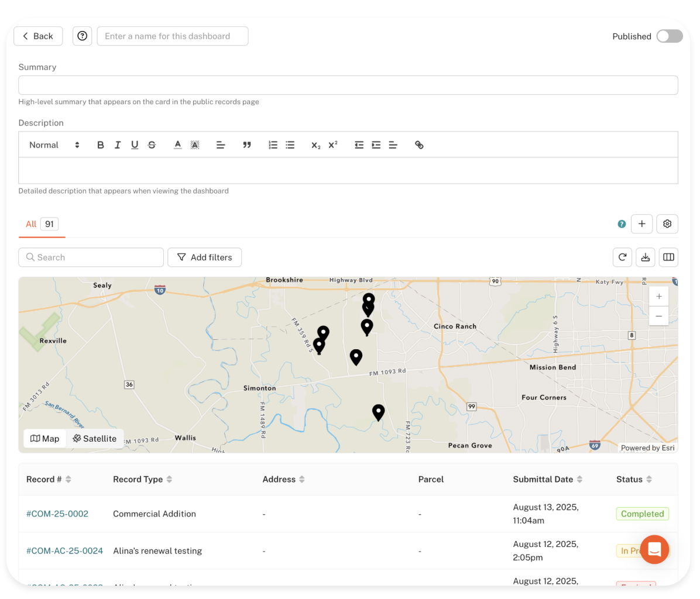This screenshot has width=700, height=599.
Task: Sort by Submittal Date column
Action: click(547, 479)
